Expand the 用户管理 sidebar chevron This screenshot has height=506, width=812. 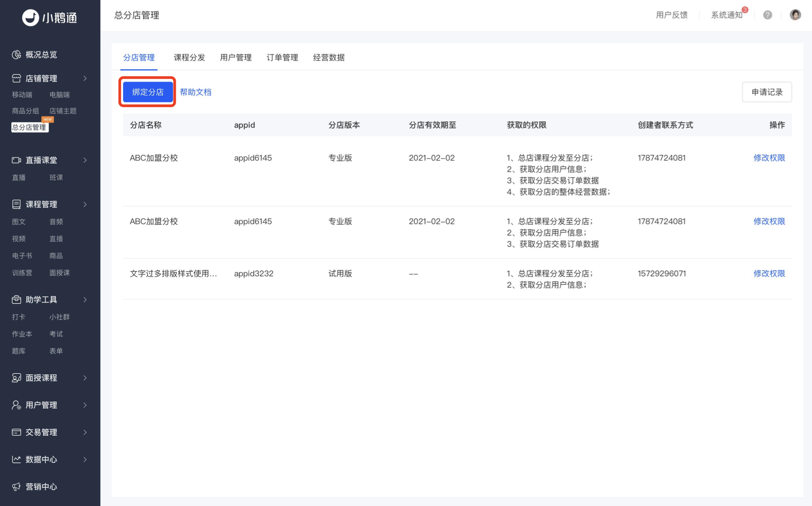point(85,405)
